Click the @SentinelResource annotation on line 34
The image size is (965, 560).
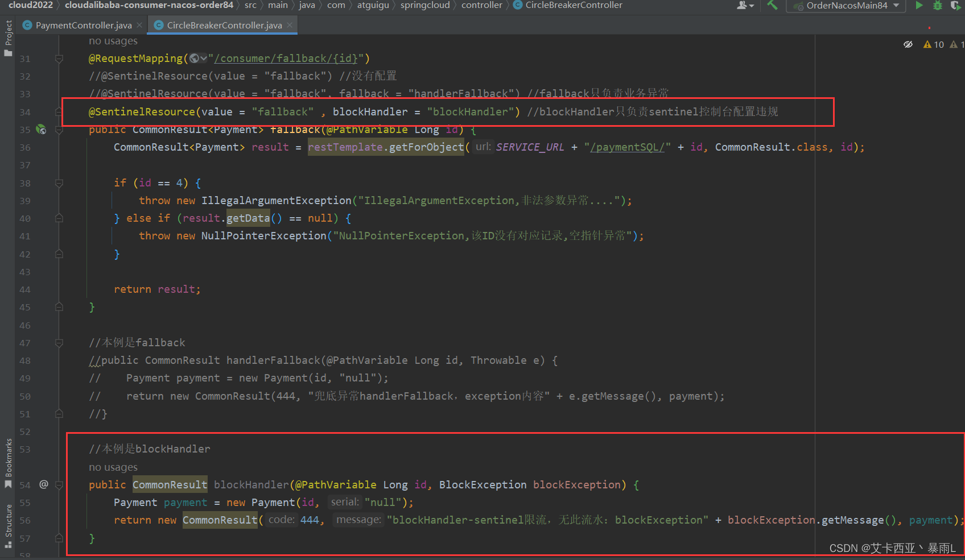click(142, 112)
